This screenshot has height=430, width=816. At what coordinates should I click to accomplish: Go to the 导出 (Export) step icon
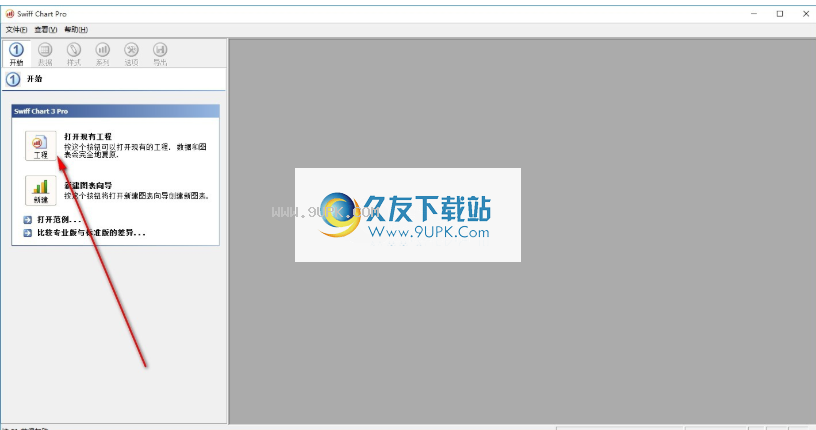coord(160,54)
